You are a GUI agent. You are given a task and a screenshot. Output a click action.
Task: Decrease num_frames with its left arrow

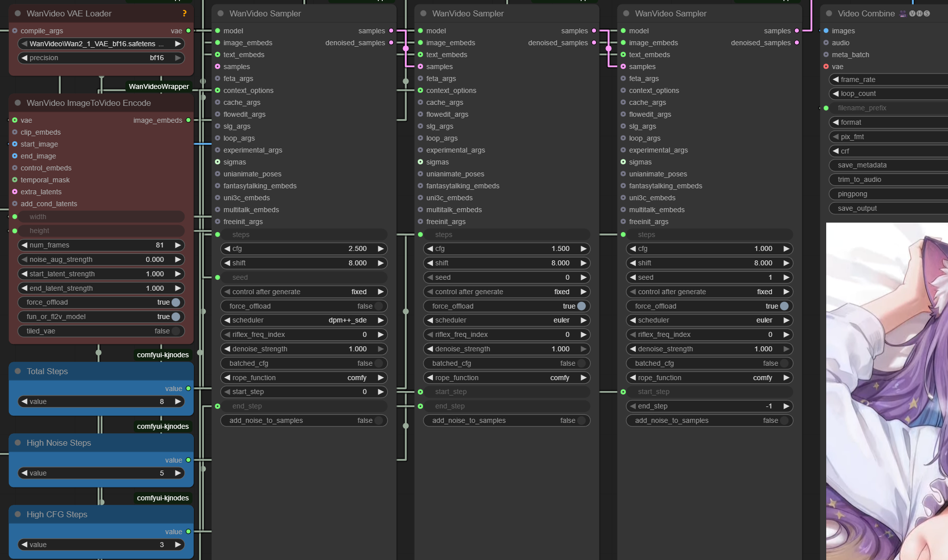[24, 245]
